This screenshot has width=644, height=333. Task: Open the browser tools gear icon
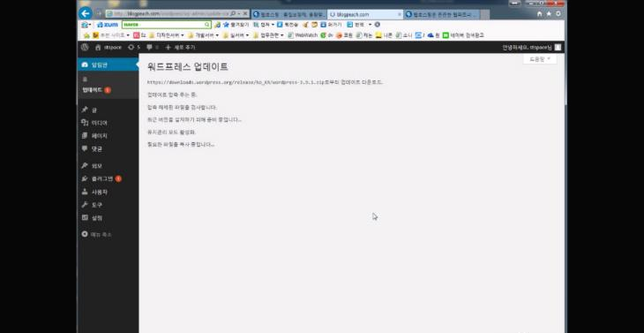(558, 13)
